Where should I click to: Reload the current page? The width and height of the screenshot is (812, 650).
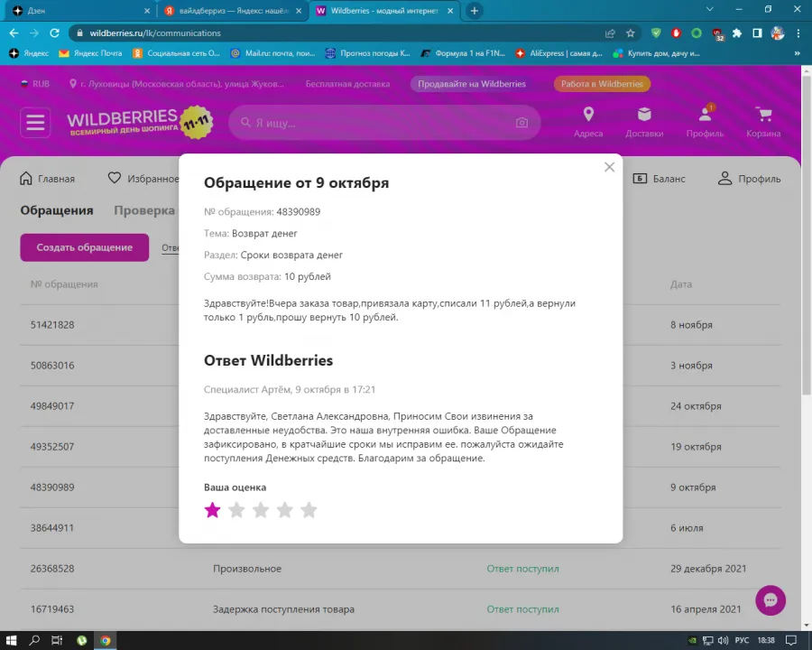click(54, 33)
